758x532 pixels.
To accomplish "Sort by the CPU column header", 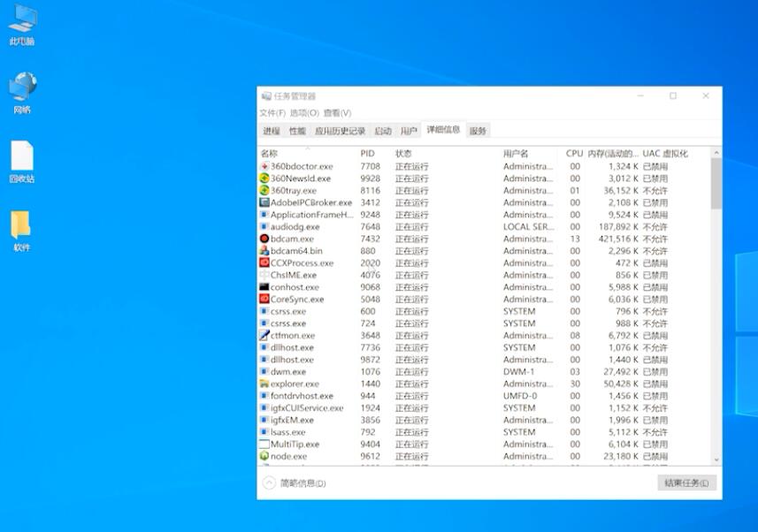I will coord(574,154).
